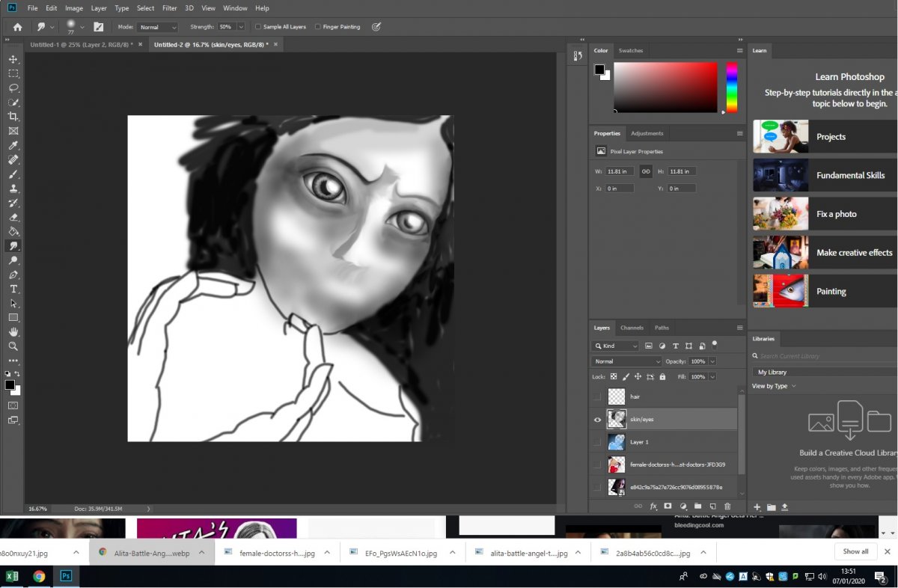Select the Eraser tool
Image resolution: width=898 pixels, height=588 pixels.
tap(13, 217)
